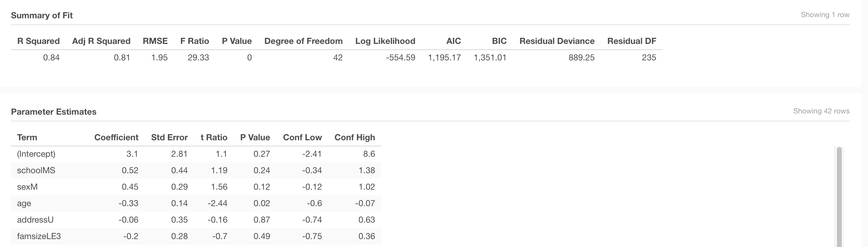868x247 pixels.
Task: Select the sexM term row
Action: [196, 187]
